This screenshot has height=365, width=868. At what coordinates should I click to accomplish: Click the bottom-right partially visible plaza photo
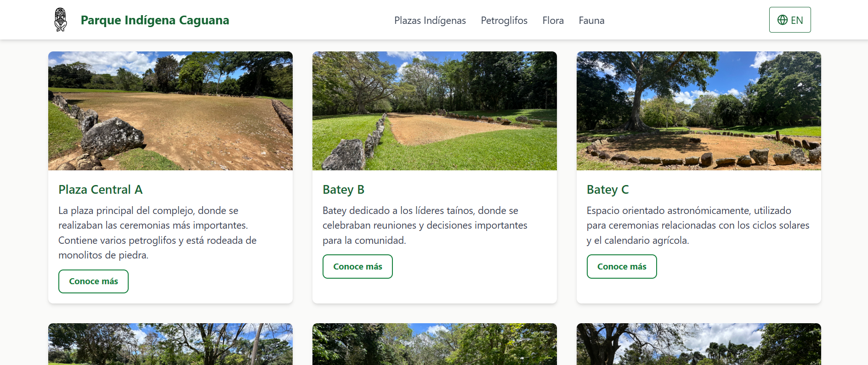[698, 344]
